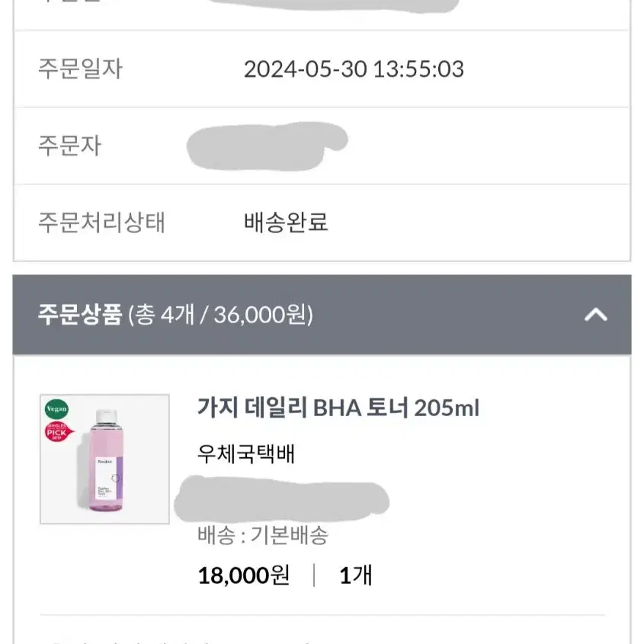Open the BHA toner product thumbnail
Viewport: 644px width, 644px height.
click(x=104, y=459)
